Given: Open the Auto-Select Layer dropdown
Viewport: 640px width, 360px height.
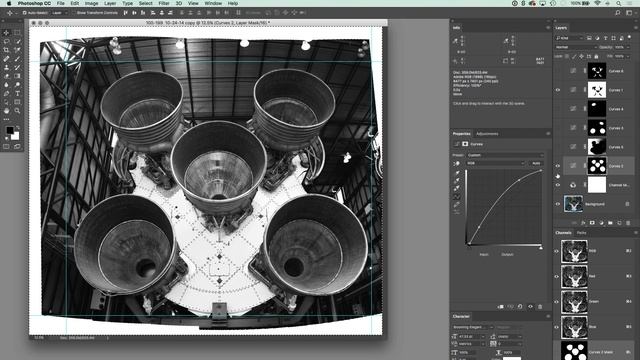Looking at the screenshot, I should tap(59, 13).
